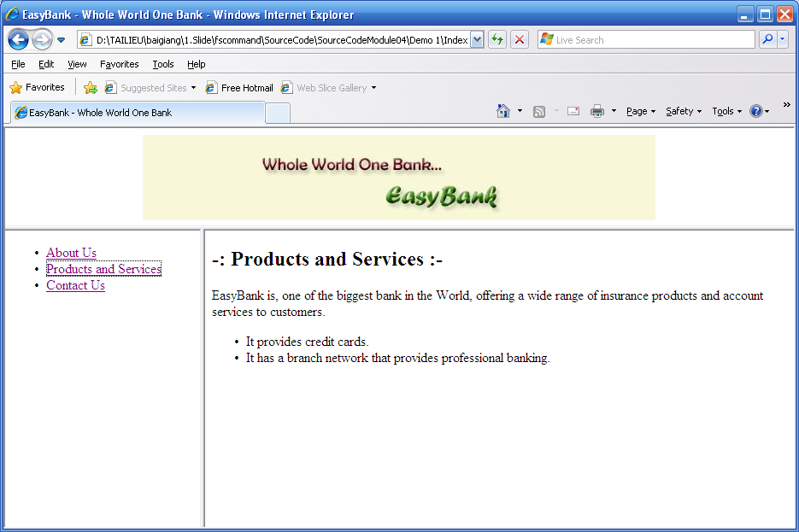The image size is (799, 532).
Task: Open the Safety dropdown menu
Action: pyautogui.click(x=683, y=111)
